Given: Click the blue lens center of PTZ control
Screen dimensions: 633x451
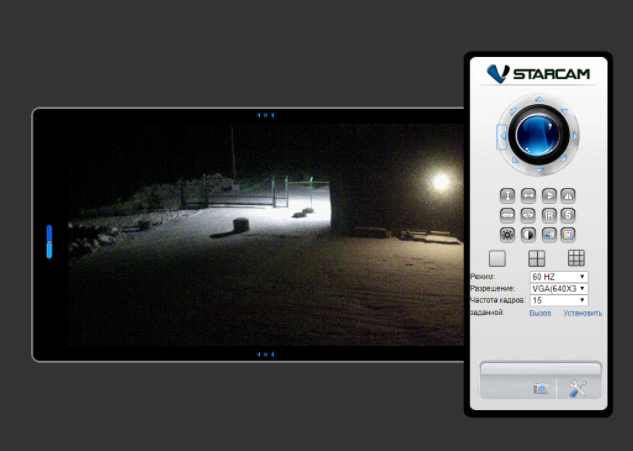Looking at the screenshot, I should [x=539, y=135].
